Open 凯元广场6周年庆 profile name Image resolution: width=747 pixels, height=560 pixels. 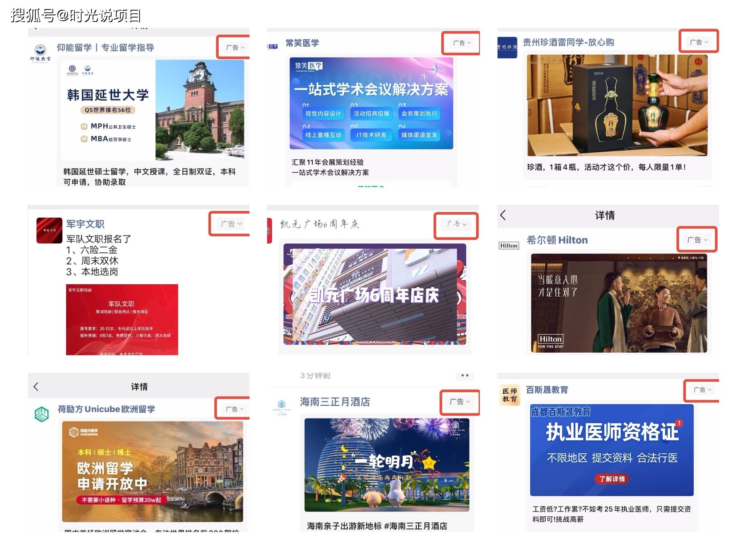click(320, 224)
